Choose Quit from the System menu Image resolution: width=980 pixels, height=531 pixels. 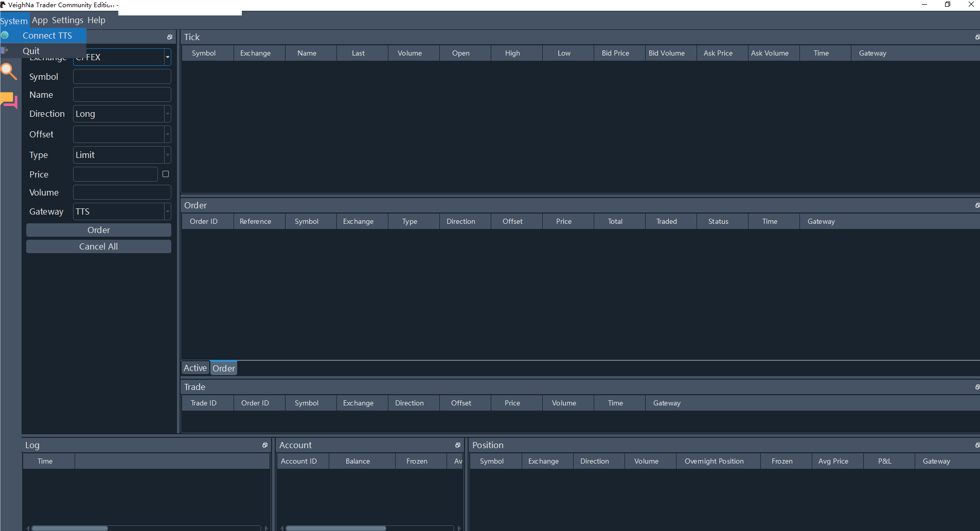click(43, 50)
